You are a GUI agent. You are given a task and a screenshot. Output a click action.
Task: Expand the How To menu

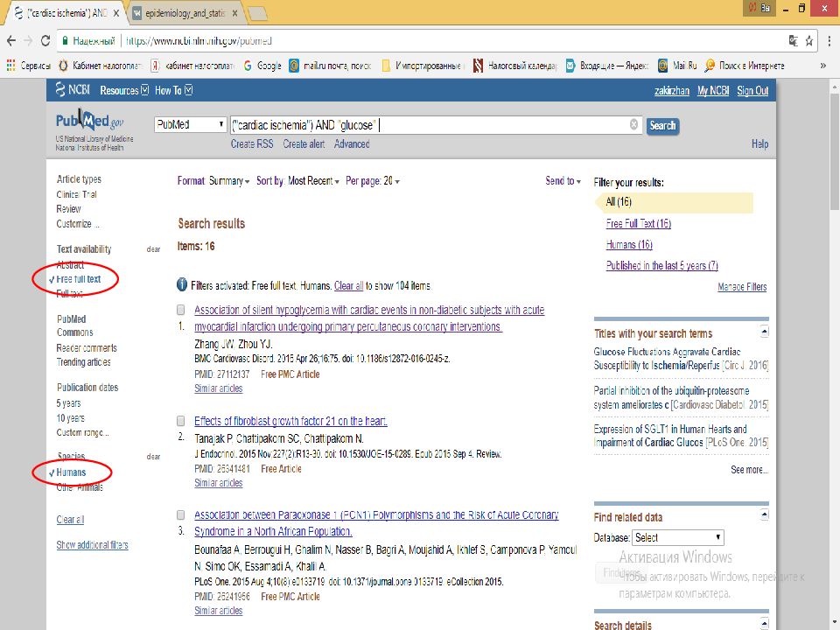coord(173,90)
